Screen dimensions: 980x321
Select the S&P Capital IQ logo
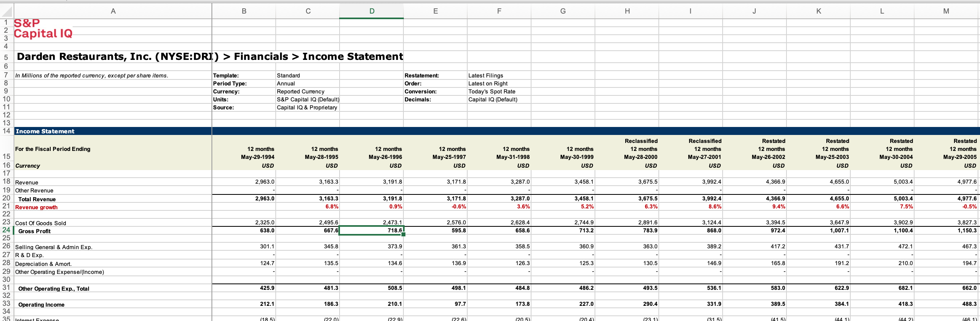[43, 29]
